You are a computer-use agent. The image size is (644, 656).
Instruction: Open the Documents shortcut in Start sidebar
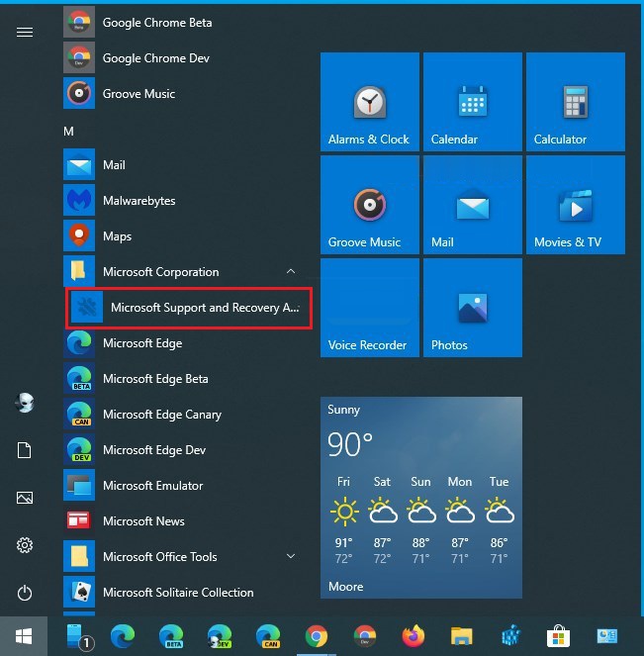pyautogui.click(x=25, y=450)
